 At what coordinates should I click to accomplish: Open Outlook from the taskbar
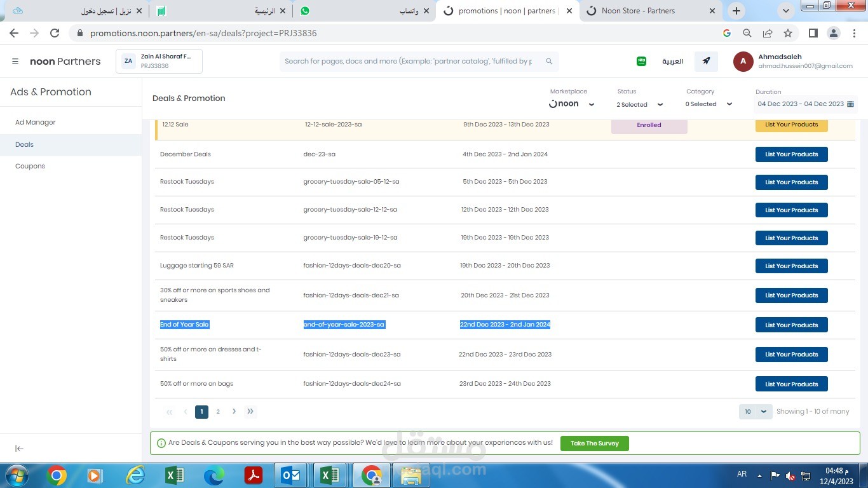(x=291, y=475)
